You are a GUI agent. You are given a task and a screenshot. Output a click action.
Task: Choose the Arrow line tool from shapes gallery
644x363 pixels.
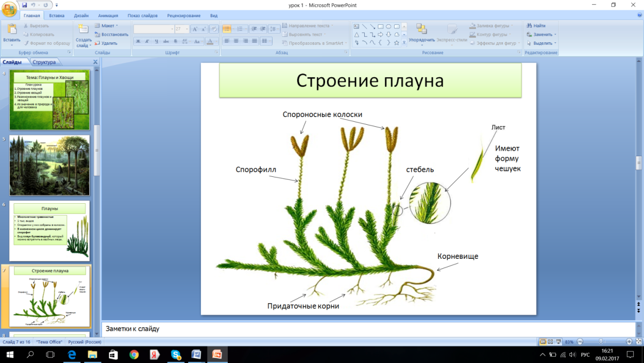pos(372,26)
